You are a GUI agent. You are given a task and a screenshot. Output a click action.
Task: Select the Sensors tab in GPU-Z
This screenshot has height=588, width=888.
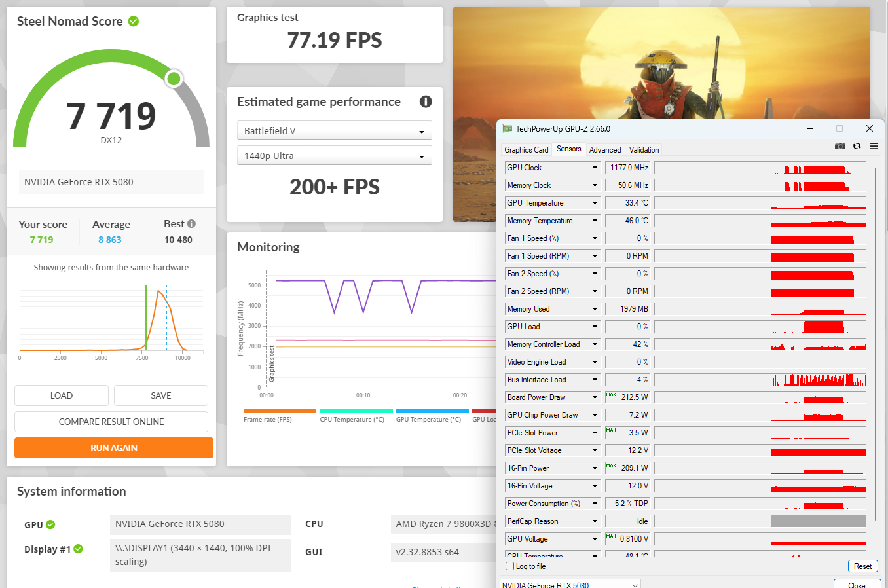[568, 149]
